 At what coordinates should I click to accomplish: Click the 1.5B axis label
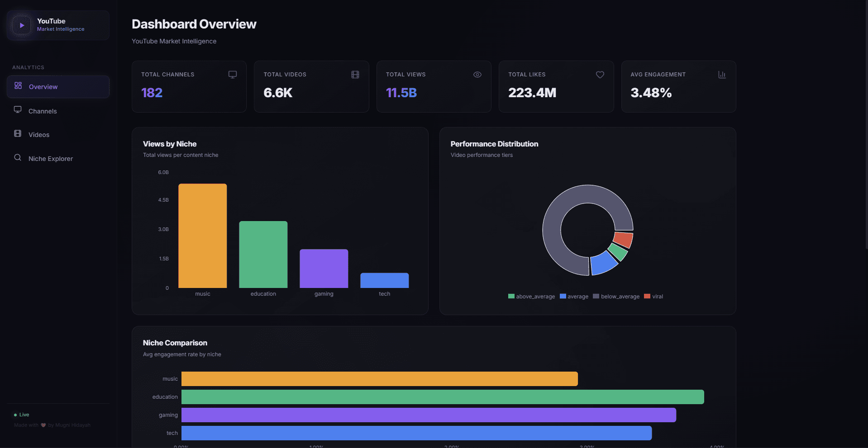tap(164, 259)
